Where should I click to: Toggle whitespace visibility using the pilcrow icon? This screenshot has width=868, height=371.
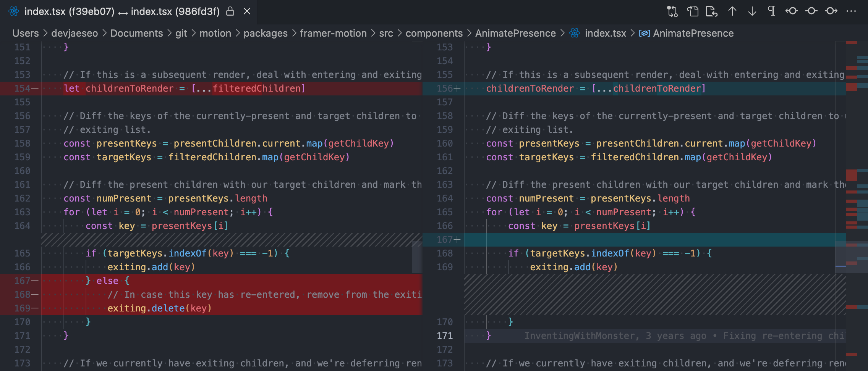(x=771, y=11)
